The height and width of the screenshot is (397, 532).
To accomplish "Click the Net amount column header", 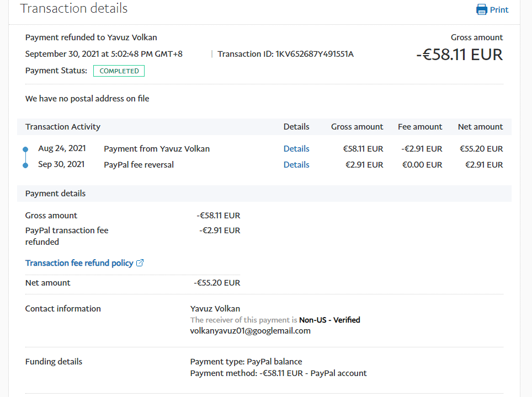I will pos(480,127).
